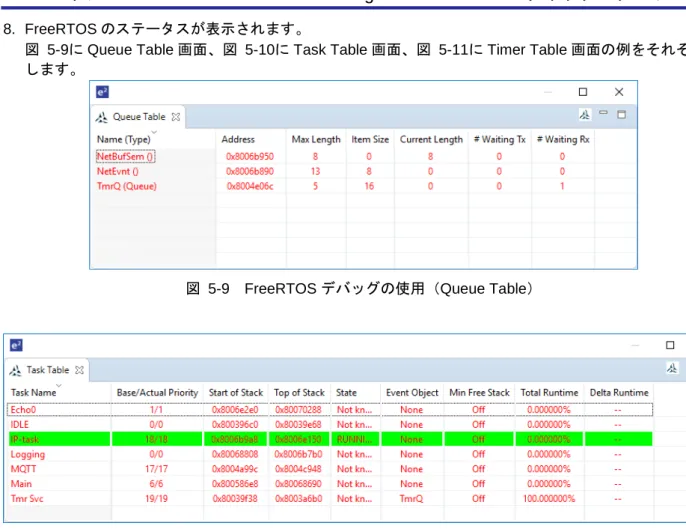
Task: Click the Top of Stack column header
Action: (299, 393)
